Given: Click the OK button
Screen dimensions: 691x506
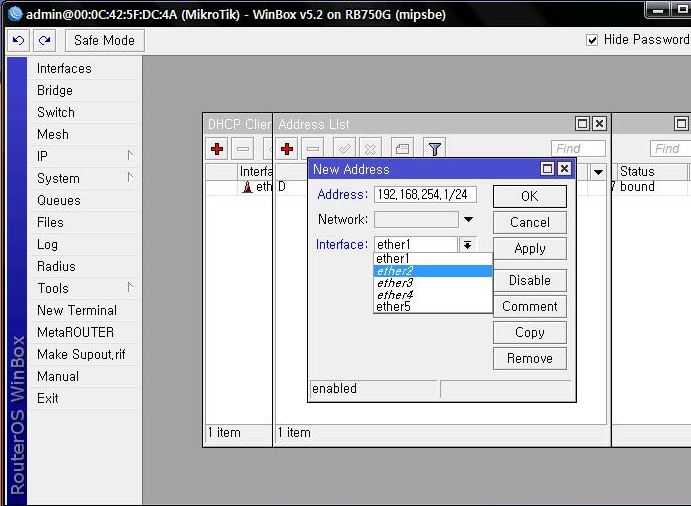Looking at the screenshot, I should [x=530, y=196].
